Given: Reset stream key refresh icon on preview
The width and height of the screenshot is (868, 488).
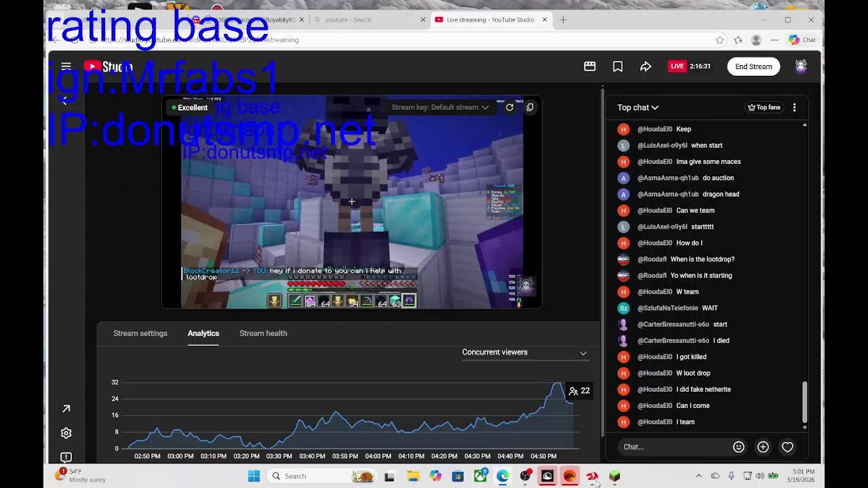Looking at the screenshot, I should click(509, 107).
